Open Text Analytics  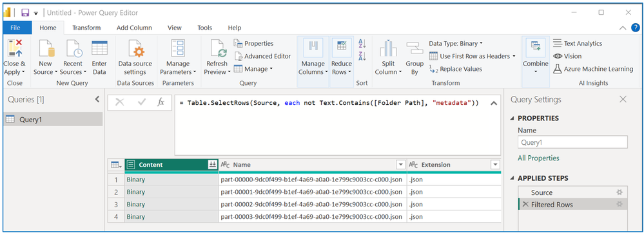click(x=578, y=44)
